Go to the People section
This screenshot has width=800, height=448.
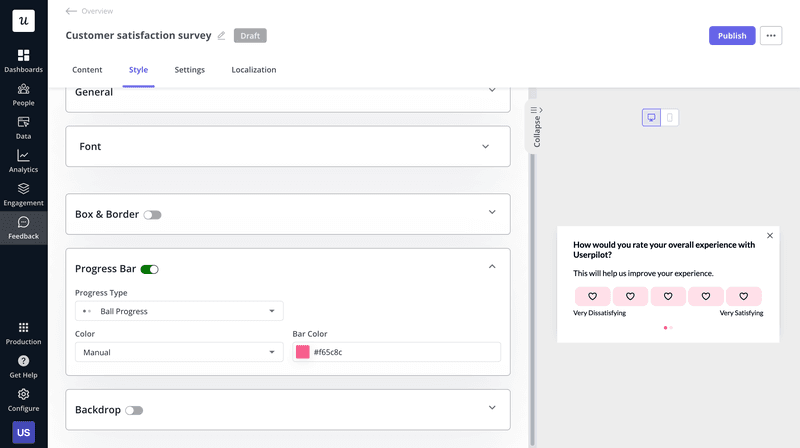[23, 94]
